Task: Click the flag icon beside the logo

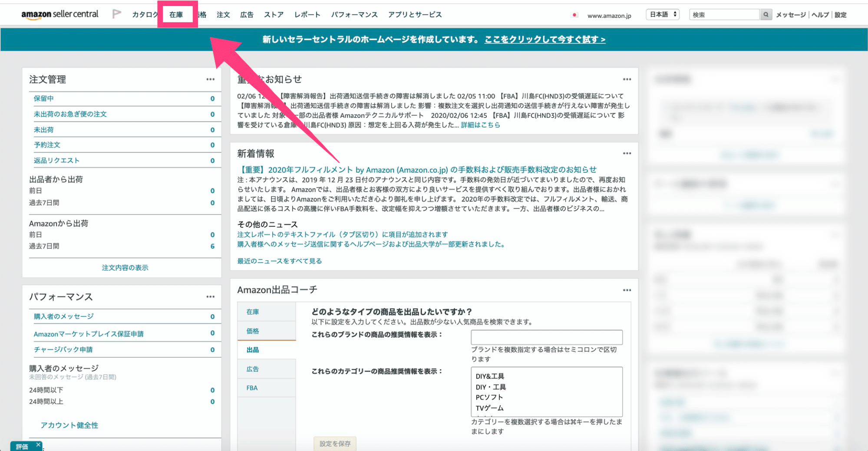Action: pyautogui.click(x=116, y=14)
